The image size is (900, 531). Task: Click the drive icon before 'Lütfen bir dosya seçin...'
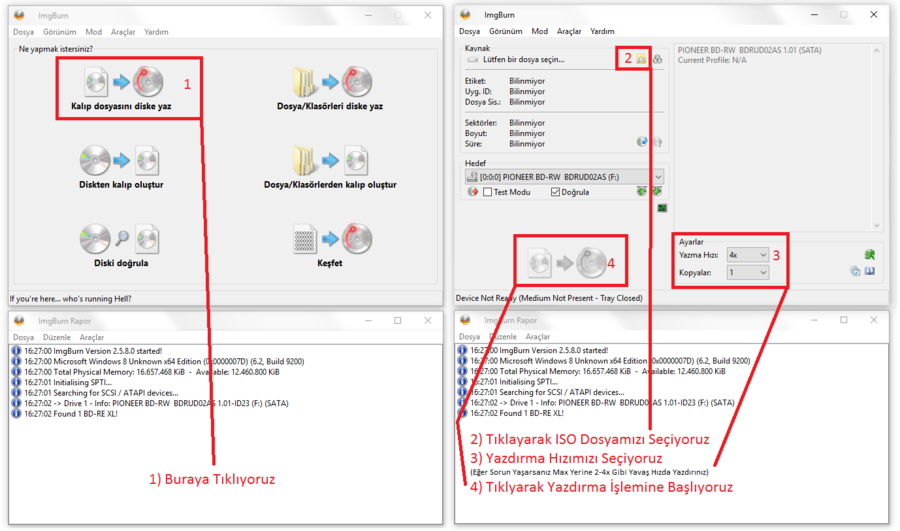tap(472, 60)
